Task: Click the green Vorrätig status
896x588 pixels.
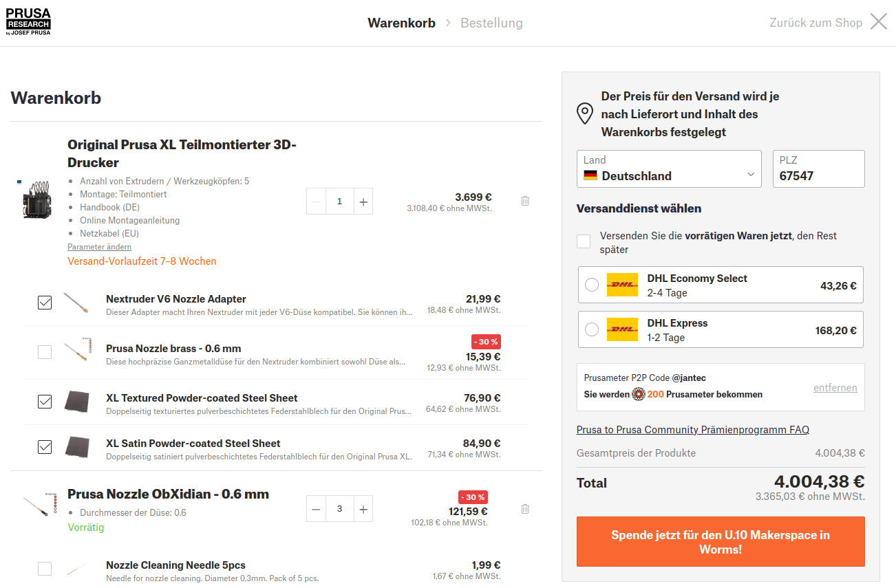Action: 86,527
